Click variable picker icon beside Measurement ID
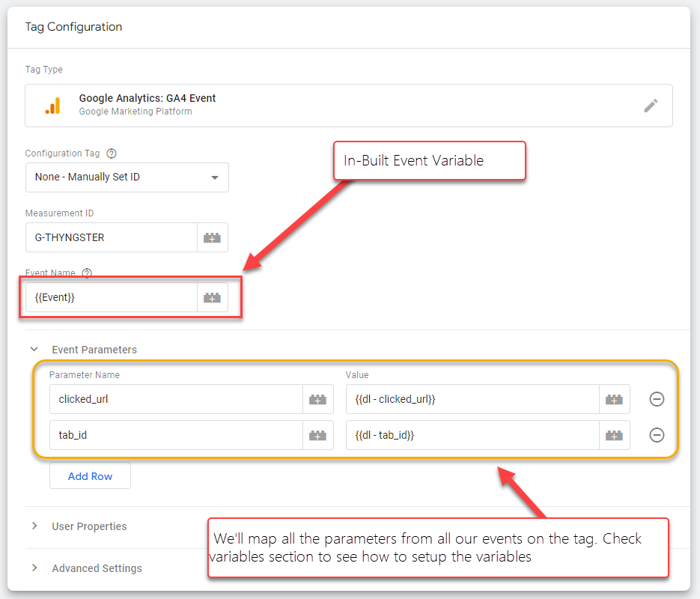This screenshot has width=700, height=599. [213, 237]
